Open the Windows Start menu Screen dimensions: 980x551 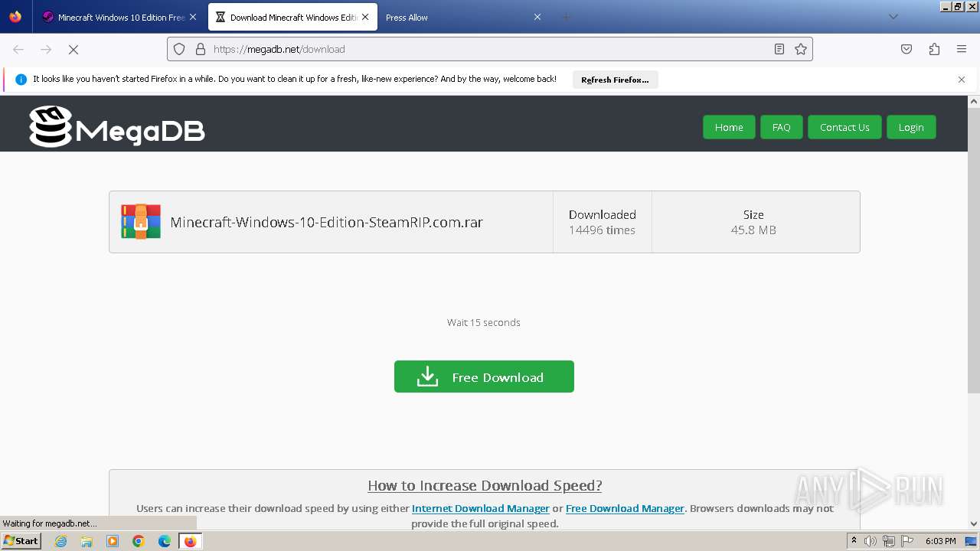(x=21, y=541)
